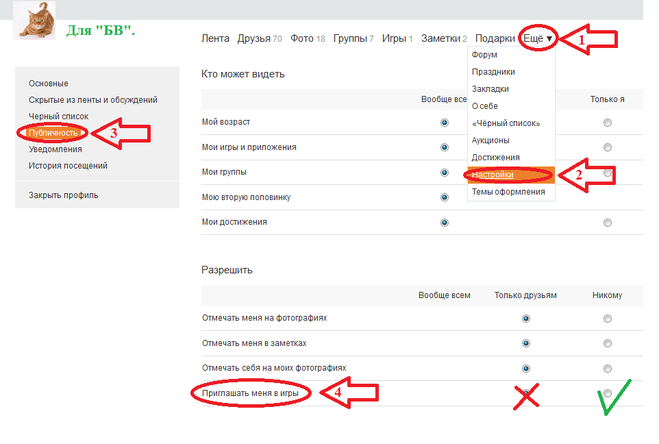
Task: Click the cat profile avatar thumbnail
Action: point(38,20)
